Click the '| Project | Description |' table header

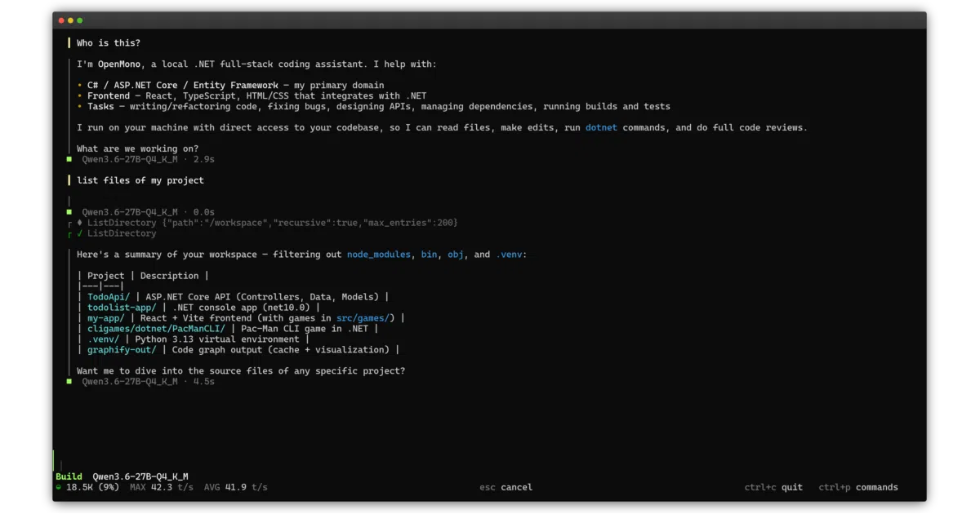(x=143, y=276)
